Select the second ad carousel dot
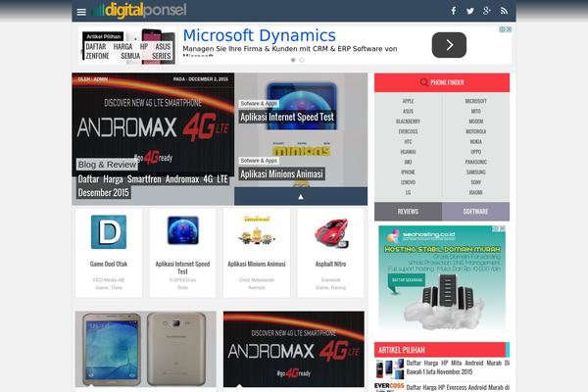The width and height of the screenshot is (588, 392). [x=302, y=60]
